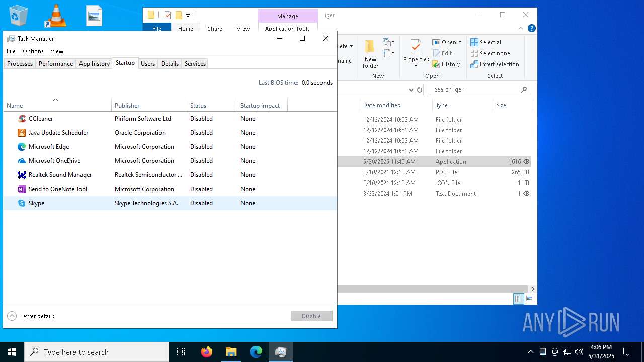Image resolution: width=644 pixels, height=362 pixels.
Task: Switch to the Processes tab
Action: (x=20, y=64)
